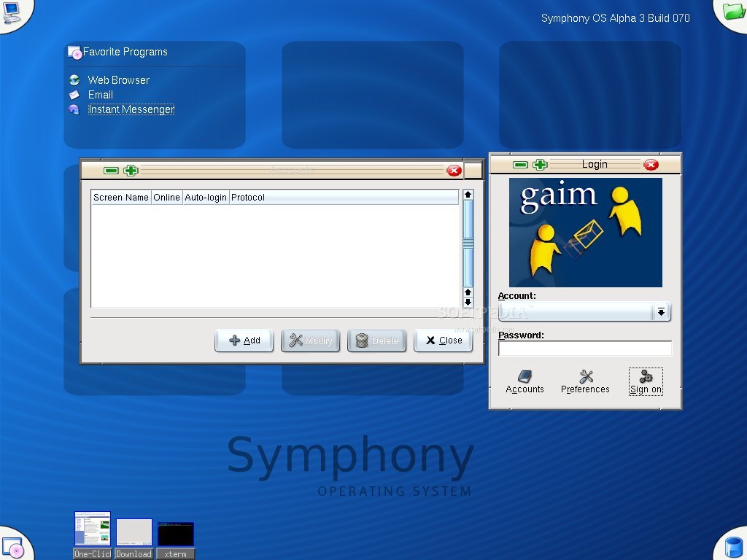Close the account list with Close button
The height and width of the screenshot is (560, 747).
point(443,340)
